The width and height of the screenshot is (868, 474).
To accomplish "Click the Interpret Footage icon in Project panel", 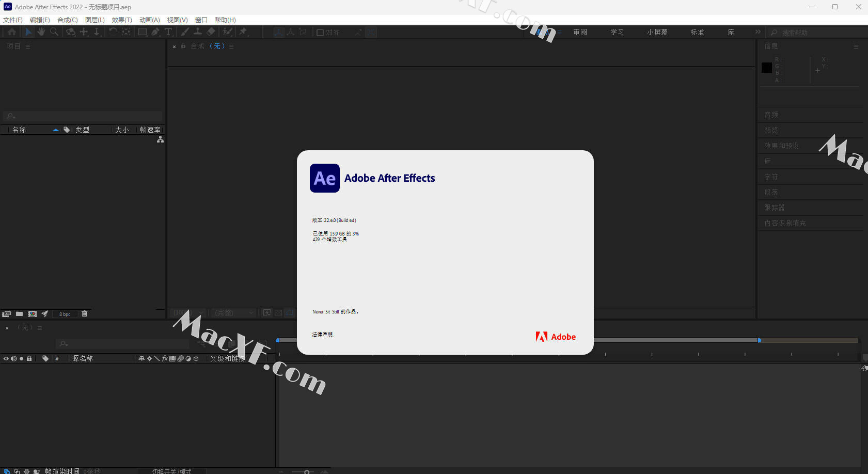I will coord(6,314).
